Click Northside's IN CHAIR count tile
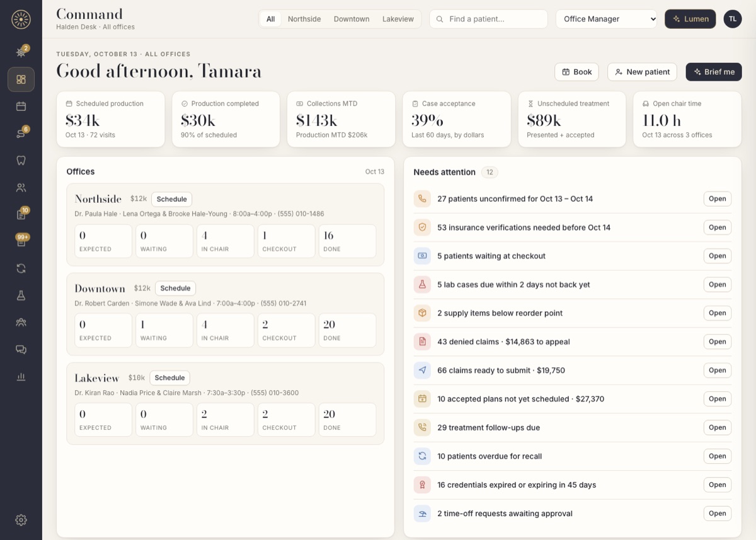 (x=226, y=241)
